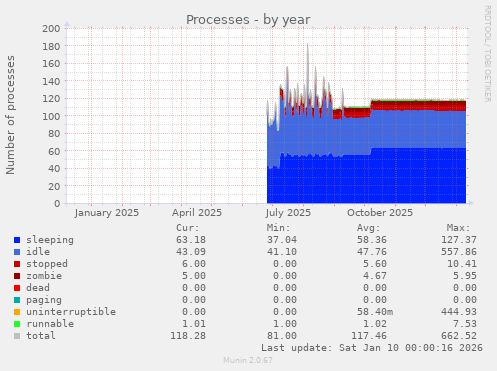Click the 'Processes - by year' title

248,20
